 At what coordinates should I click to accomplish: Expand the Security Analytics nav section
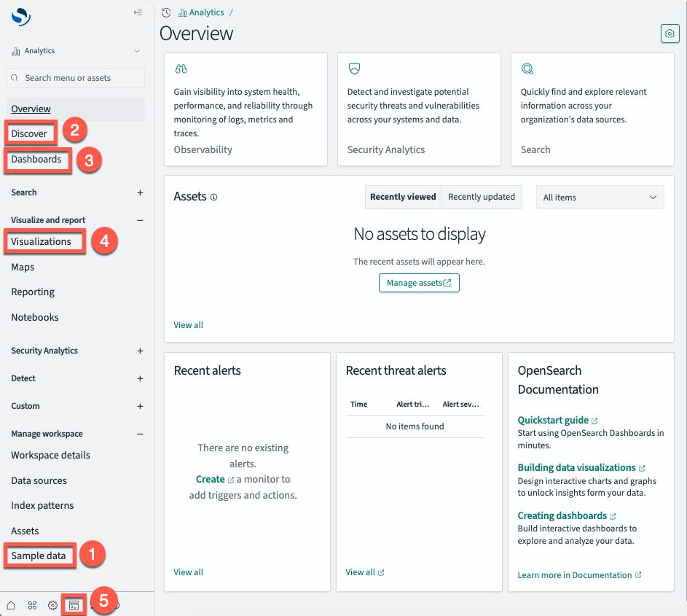[x=140, y=351]
